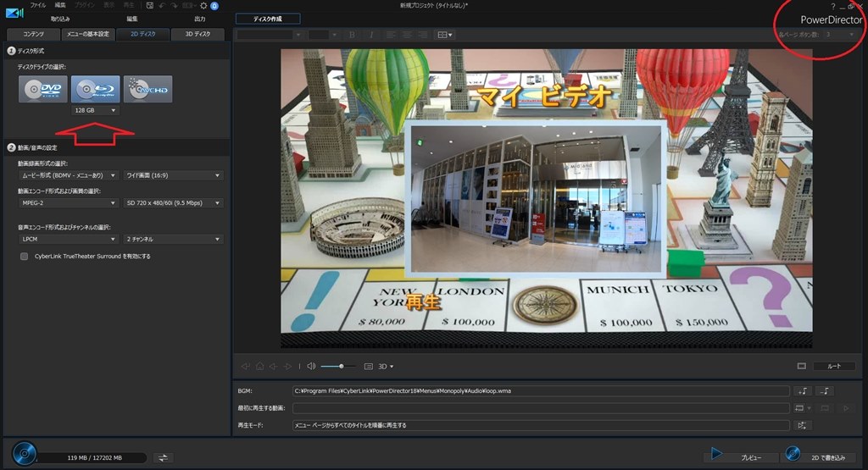Open the preferences gear icon
Image resolution: width=868 pixels, height=470 pixels.
pyautogui.click(x=203, y=6)
